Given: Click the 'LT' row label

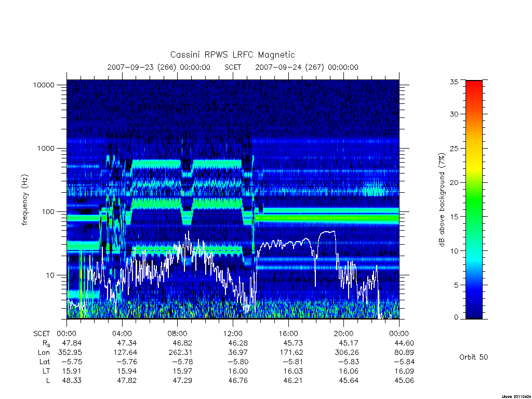Looking at the screenshot, I should point(46,371).
